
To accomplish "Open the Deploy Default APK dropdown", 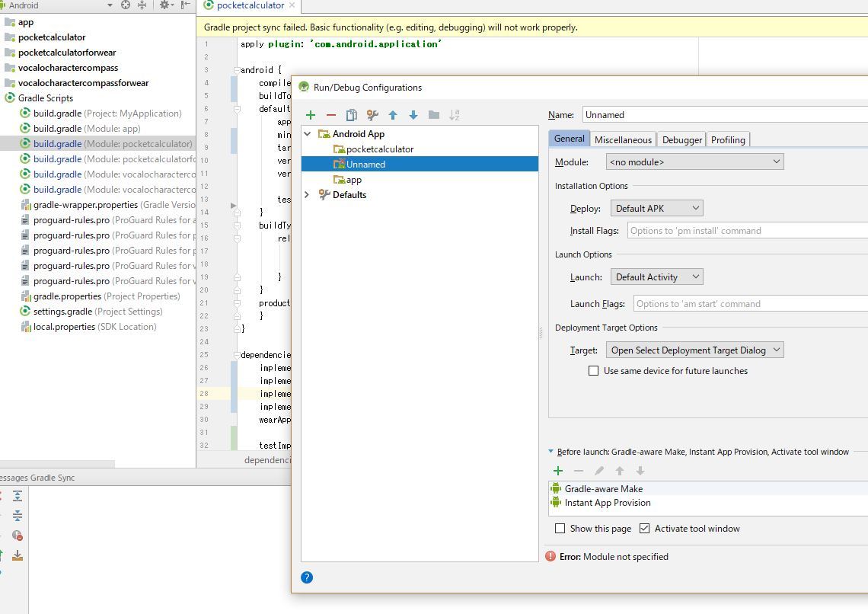I will coord(656,208).
